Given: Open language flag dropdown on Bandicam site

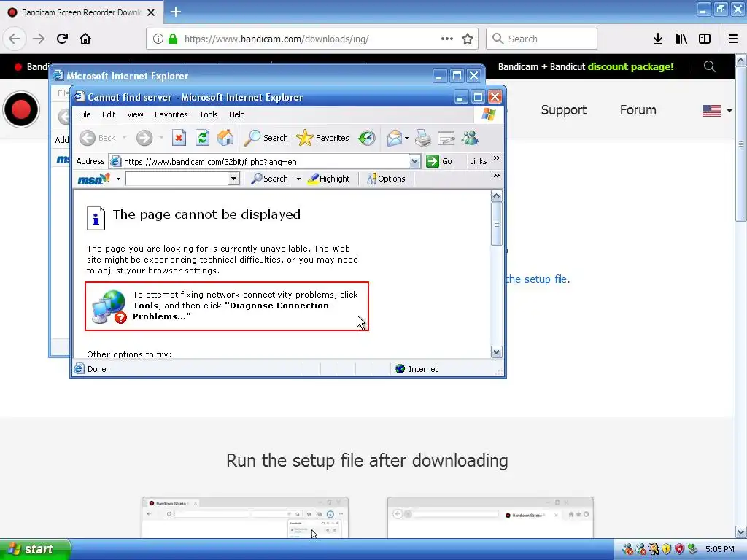Looking at the screenshot, I should pyautogui.click(x=729, y=111).
